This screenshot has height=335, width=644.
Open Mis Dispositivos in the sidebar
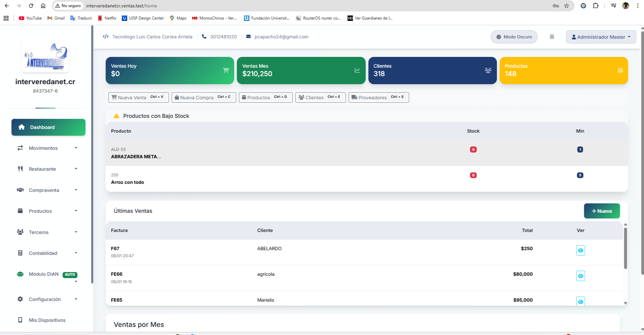(x=47, y=320)
